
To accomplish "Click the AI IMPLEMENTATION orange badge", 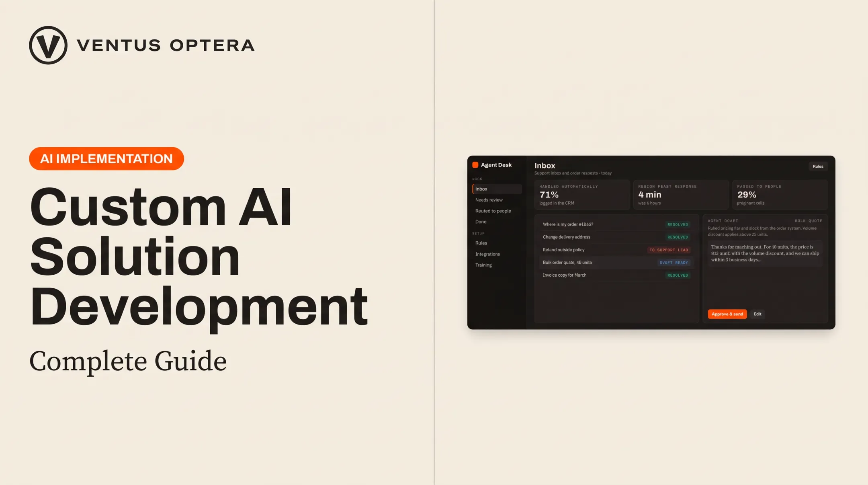I will (106, 158).
